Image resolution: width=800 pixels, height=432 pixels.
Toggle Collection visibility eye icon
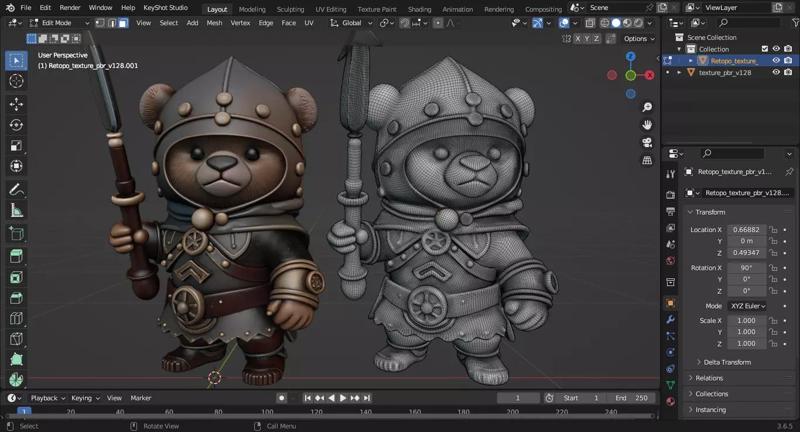pyautogui.click(x=776, y=49)
